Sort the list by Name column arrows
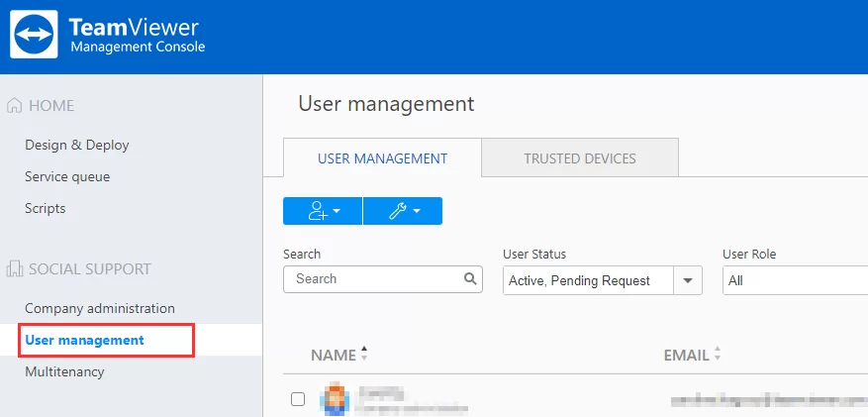This screenshot has height=417, width=868. click(363, 355)
